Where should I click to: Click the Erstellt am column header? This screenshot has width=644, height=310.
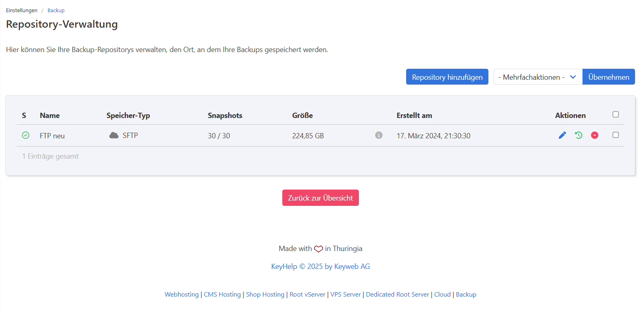tap(414, 116)
